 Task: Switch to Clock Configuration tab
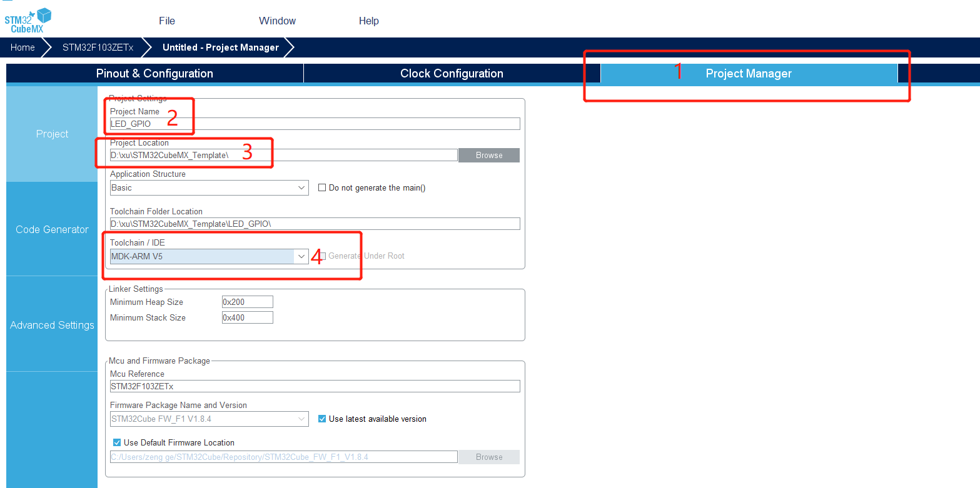click(452, 73)
